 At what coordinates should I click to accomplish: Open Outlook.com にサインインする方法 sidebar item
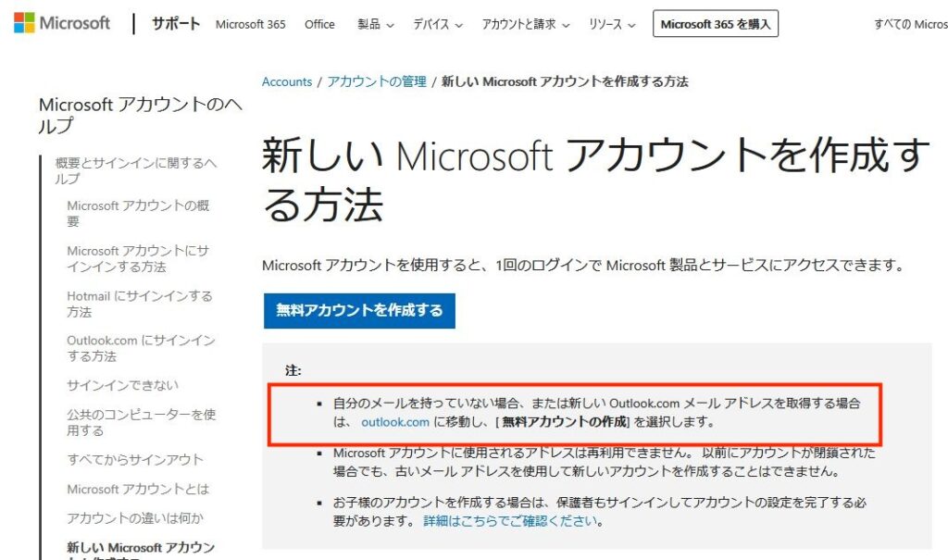141,348
